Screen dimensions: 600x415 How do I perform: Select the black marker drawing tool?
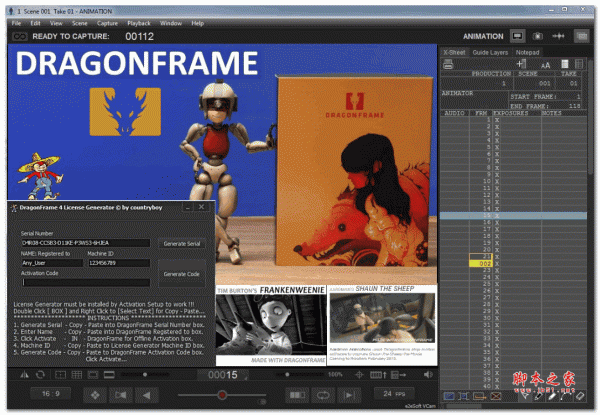(538, 396)
